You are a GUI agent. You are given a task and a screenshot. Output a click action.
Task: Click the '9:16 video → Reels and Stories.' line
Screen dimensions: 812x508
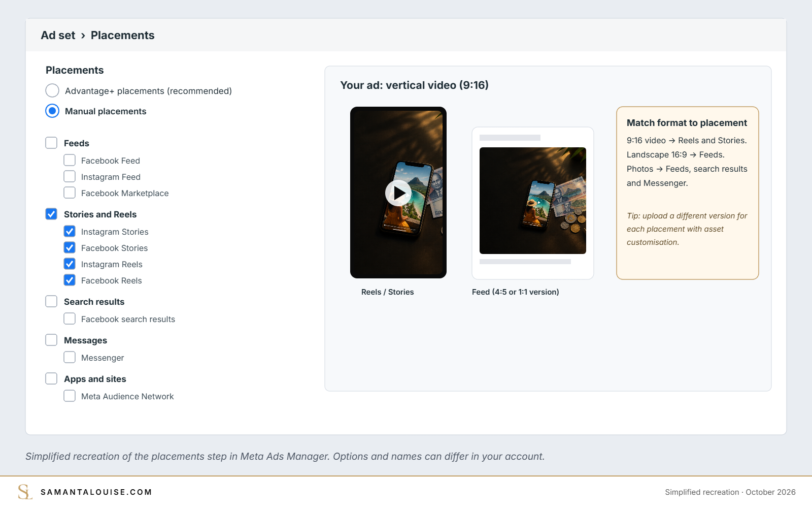[687, 141]
